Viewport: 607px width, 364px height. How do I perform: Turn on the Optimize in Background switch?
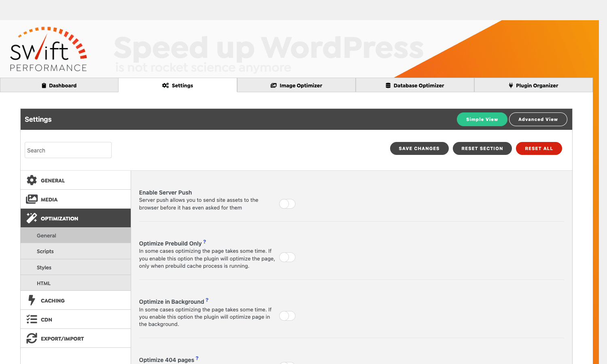287,316
